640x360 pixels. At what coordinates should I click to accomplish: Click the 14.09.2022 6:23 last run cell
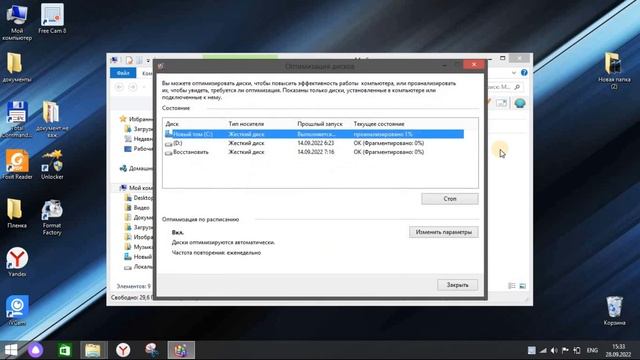click(x=316, y=143)
